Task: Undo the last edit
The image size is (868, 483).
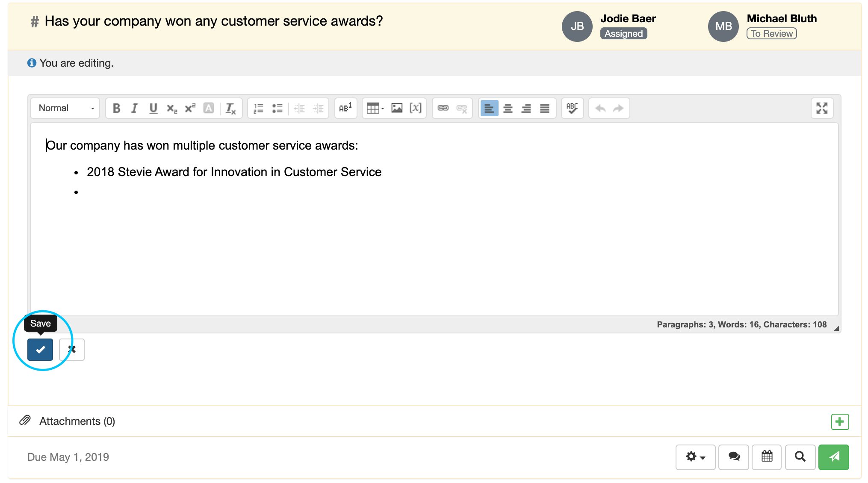Action: coord(600,108)
